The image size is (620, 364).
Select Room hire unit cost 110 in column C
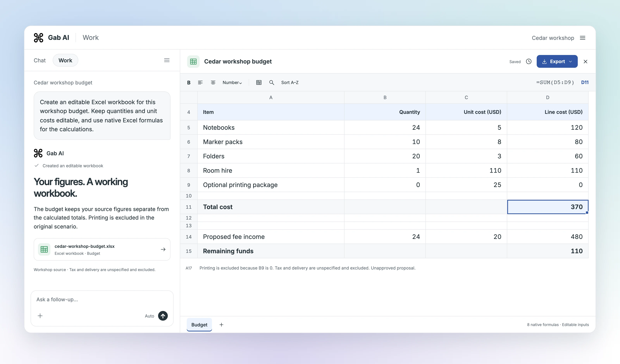pyautogui.click(x=466, y=170)
